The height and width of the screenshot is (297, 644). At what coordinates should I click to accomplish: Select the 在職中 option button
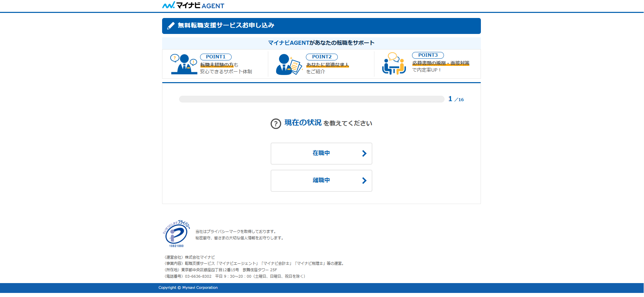point(321,153)
